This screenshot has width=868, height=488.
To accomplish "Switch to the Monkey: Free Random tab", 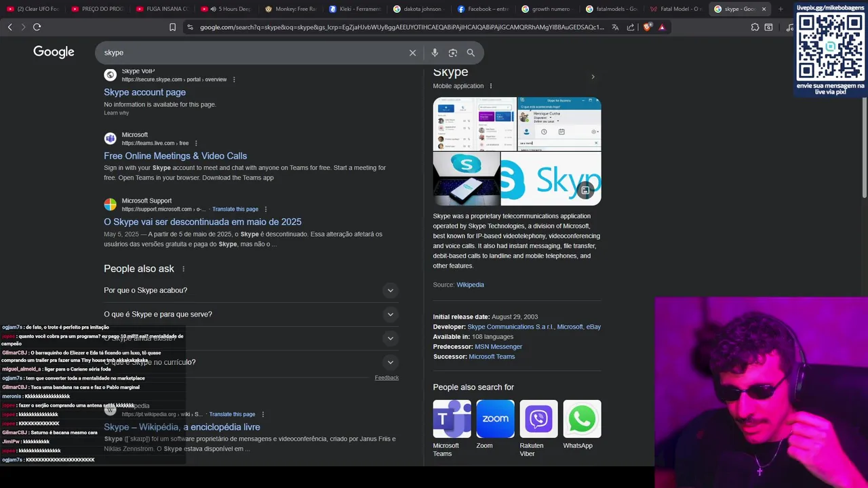I will coord(291,9).
